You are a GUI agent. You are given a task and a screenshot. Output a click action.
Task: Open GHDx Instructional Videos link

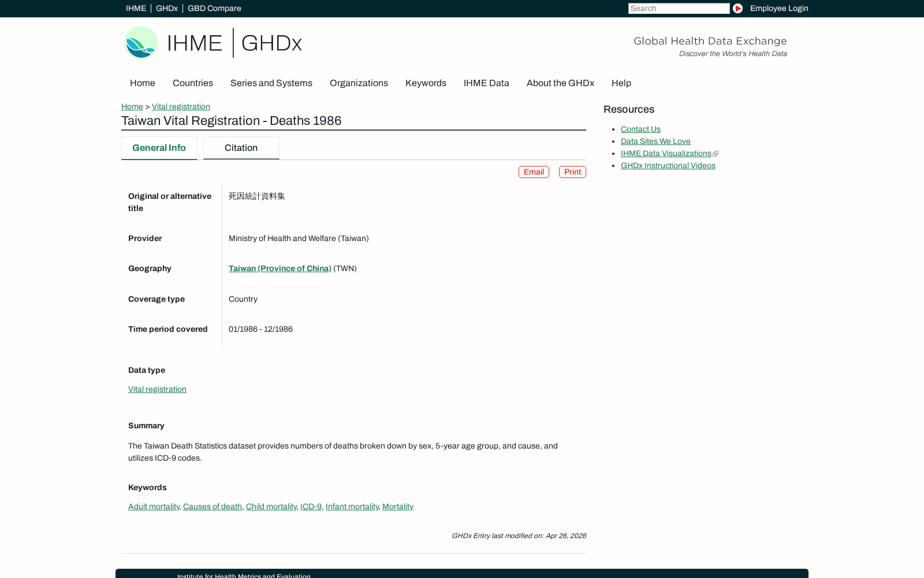click(x=668, y=166)
